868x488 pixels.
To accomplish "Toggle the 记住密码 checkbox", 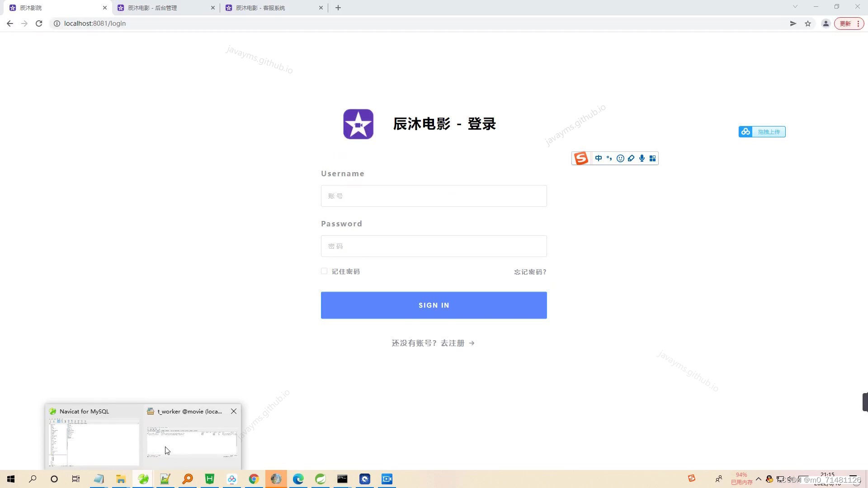I will click(324, 271).
